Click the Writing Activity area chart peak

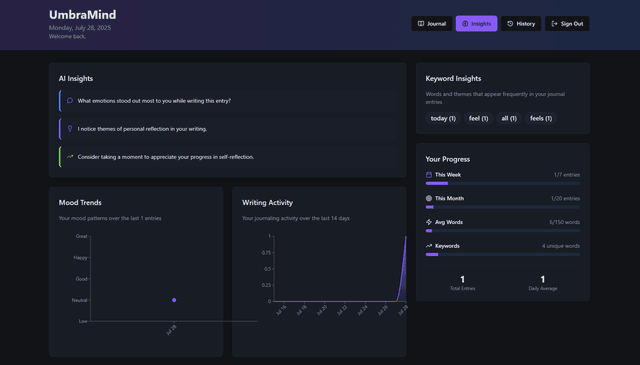pyautogui.click(x=405, y=238)
